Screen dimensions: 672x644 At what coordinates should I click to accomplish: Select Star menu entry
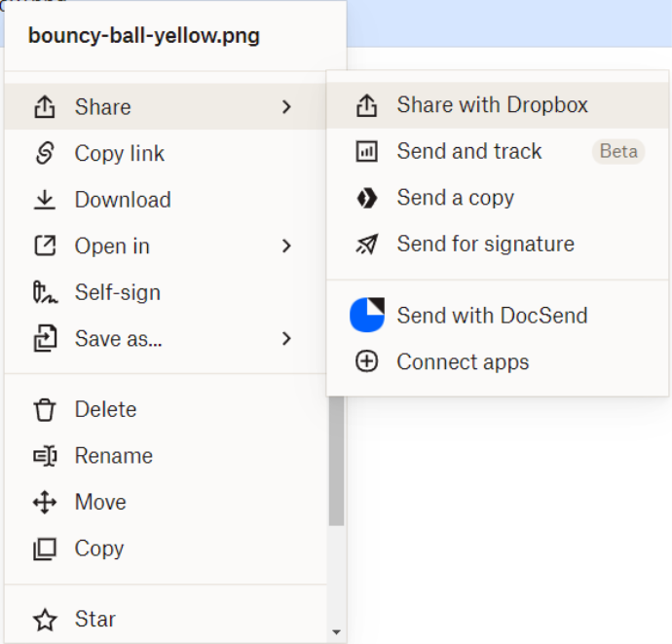[x=166, y=620]
